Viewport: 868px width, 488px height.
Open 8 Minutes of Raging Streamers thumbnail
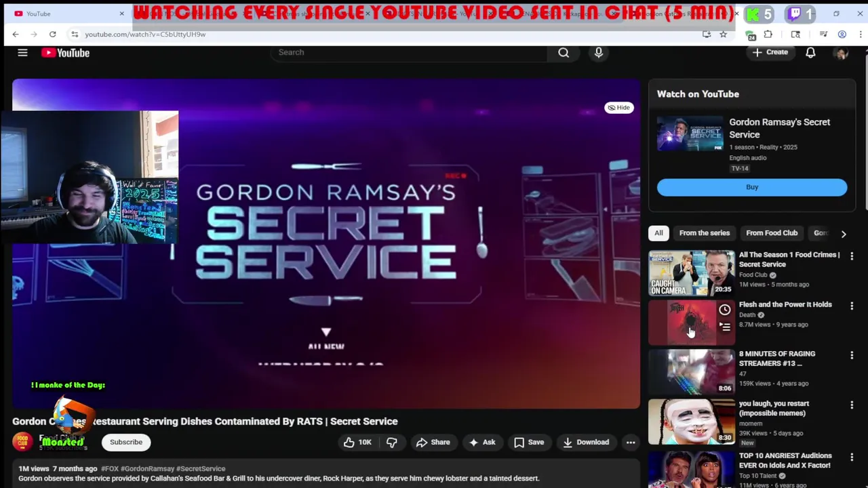click(691, 371)
